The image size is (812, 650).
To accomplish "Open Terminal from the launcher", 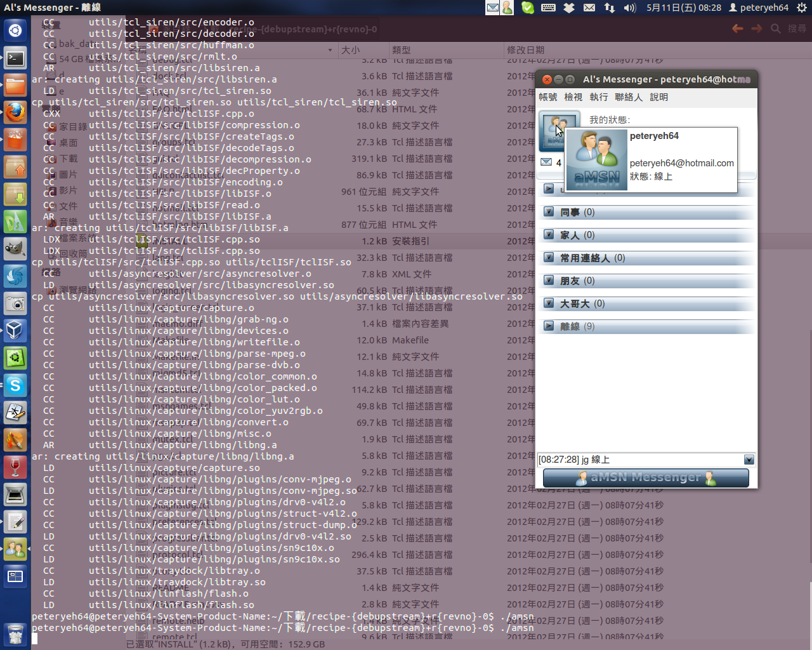I will click(15, 59).
